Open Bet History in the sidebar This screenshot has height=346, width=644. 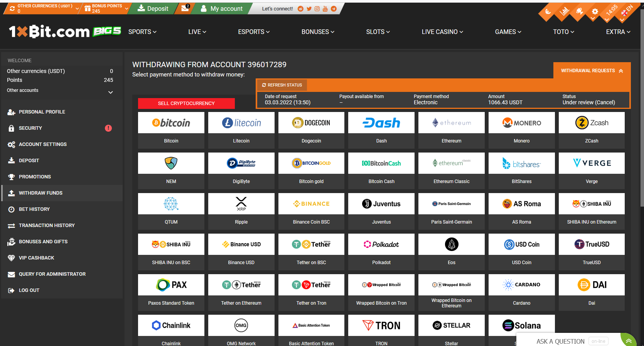62,209
